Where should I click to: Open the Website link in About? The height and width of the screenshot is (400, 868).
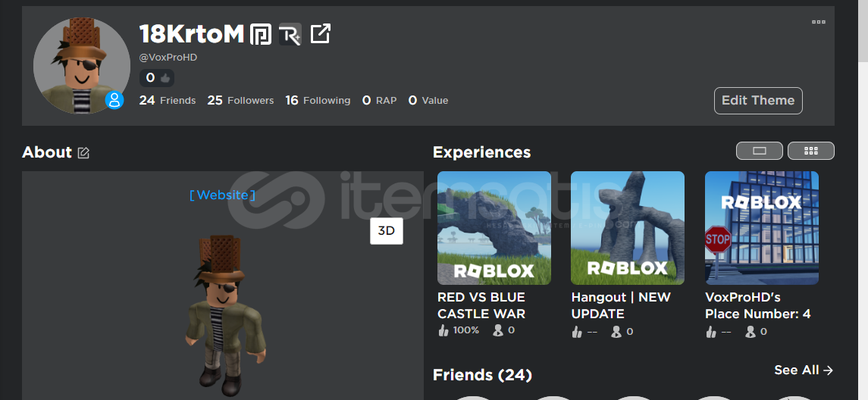pyautogui.click(x=223, y=195)
